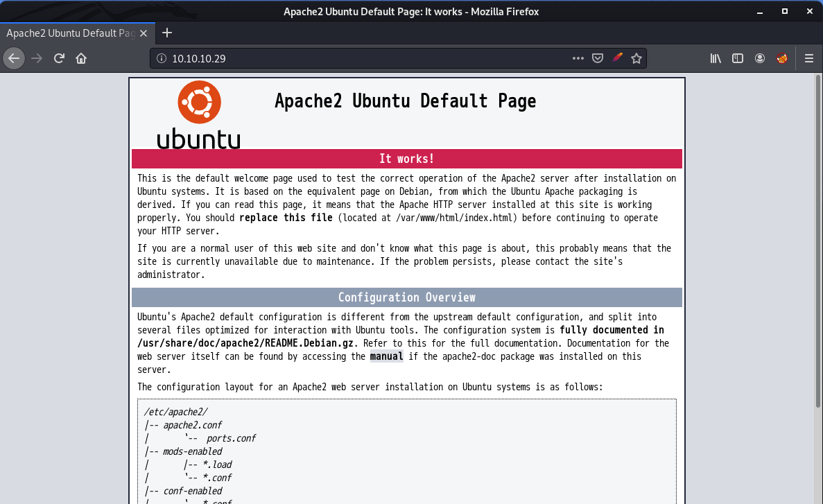Close the Firefox window
This screenshot has height=504, width=823.
(x=810, y=12)
